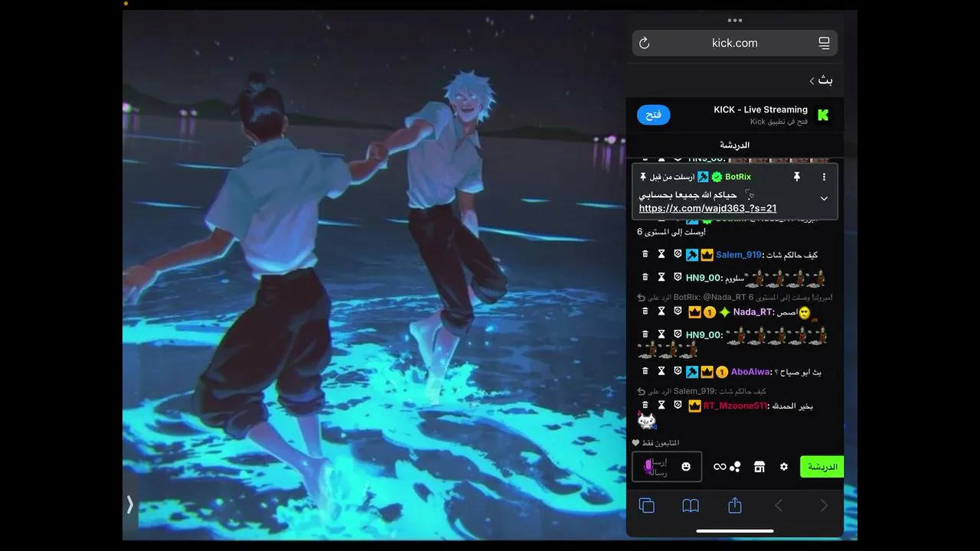Click the side chevron beside the anime artwork
Screen dimensions: 980x551
130,504
